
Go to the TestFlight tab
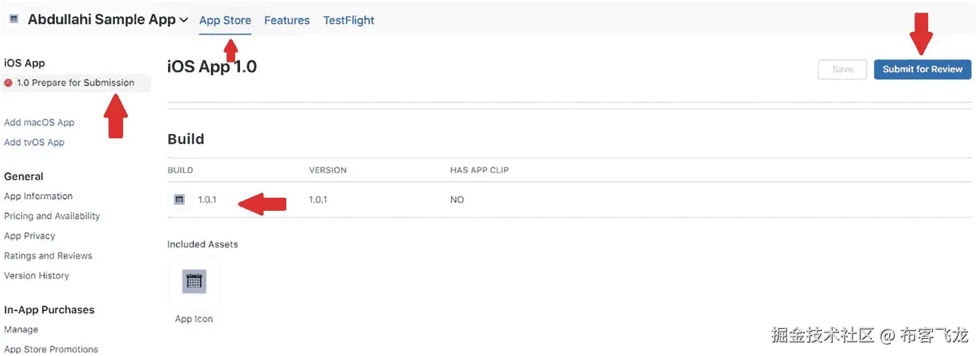[349, 20]
